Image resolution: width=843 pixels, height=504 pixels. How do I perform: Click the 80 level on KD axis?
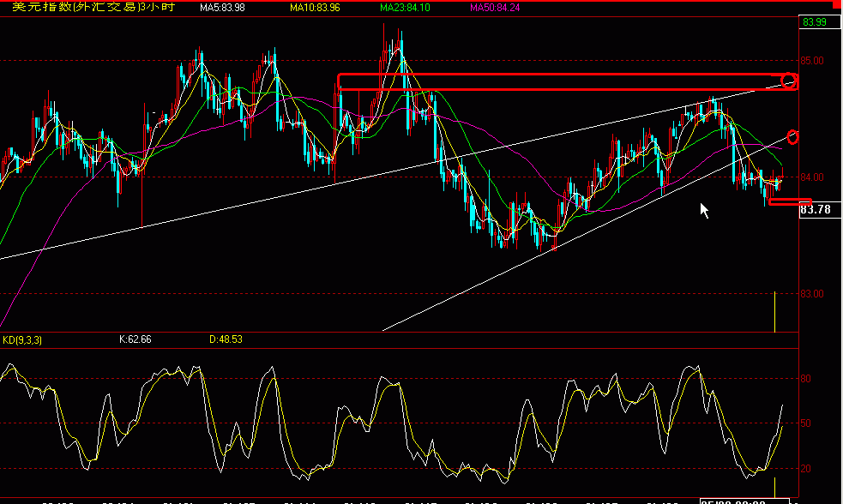click(x=805, y=379)
